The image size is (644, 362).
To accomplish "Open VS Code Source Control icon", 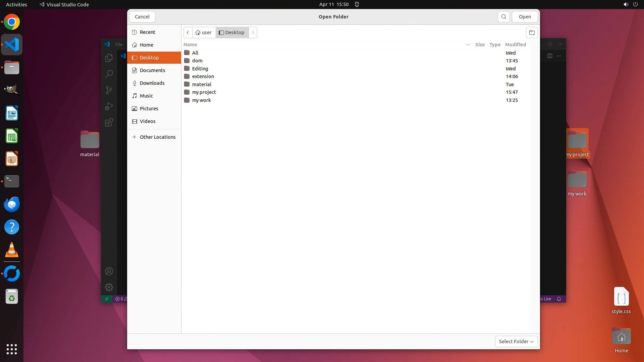I will [x=109, y=90].
